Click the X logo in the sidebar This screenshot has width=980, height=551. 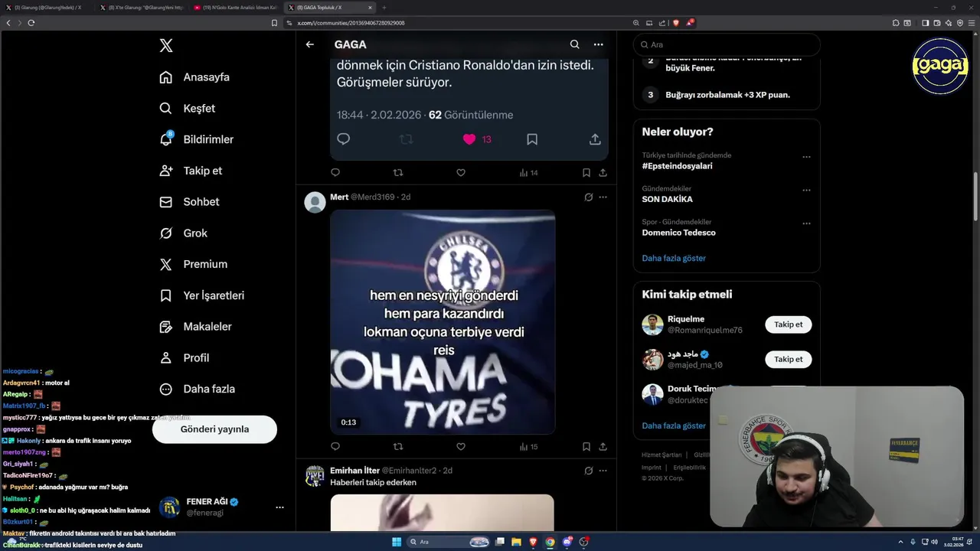[166, 46]
